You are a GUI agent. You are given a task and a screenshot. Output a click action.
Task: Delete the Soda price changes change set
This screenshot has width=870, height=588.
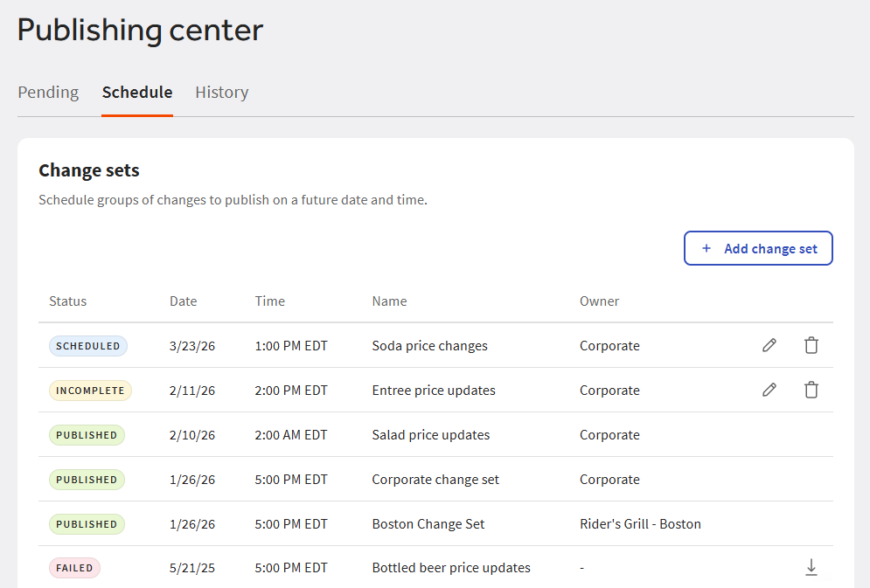tap(811, 345)
